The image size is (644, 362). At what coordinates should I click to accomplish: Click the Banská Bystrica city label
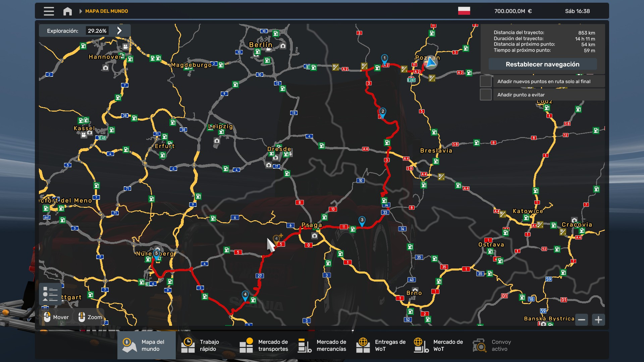coord(549,318)
